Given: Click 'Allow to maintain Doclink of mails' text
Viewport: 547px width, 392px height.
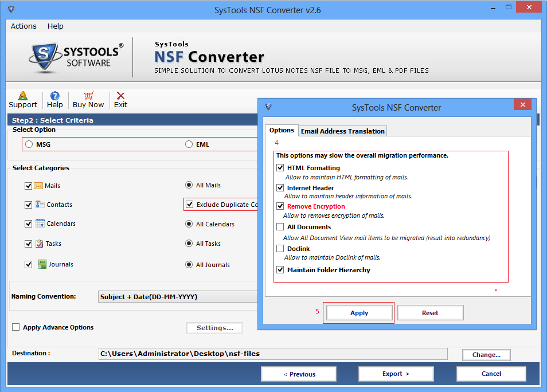Looking at the screenshot, I should (x=332, y=257).
